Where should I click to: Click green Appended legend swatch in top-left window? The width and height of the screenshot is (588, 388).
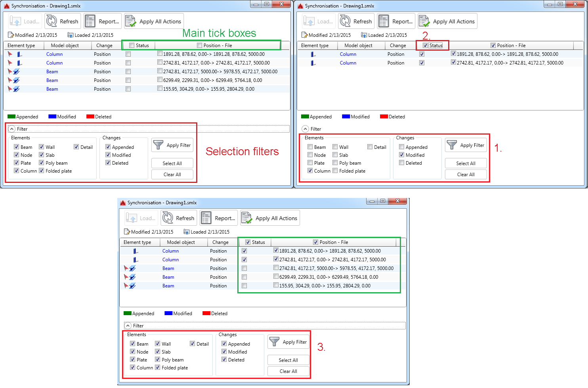pos(11,117)
